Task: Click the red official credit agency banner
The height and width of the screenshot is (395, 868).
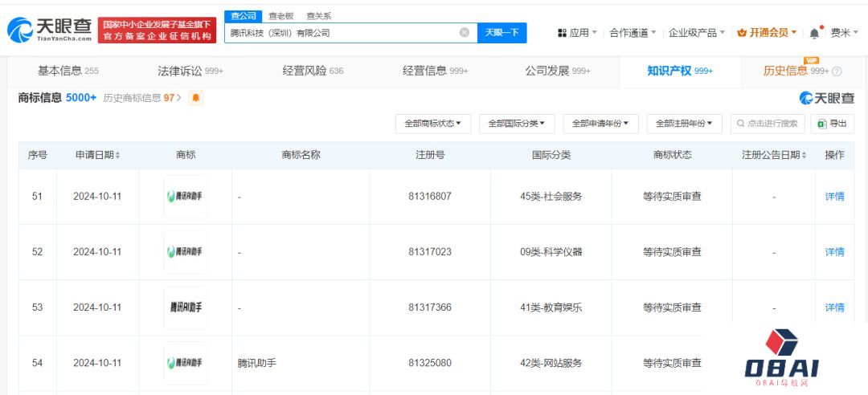Action: coord(158,30)
